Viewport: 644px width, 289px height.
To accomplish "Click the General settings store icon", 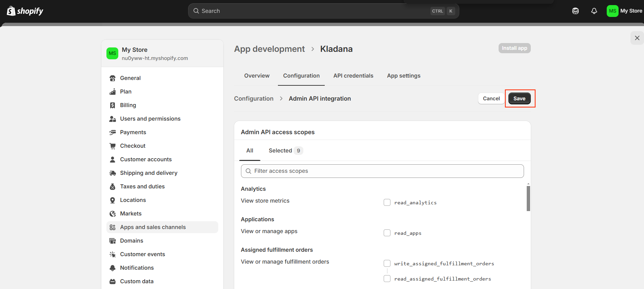I will [113, 78].
